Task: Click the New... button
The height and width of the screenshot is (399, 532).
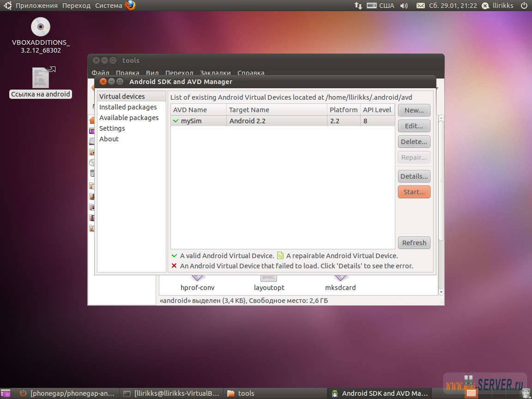Action: pyautogui.click(x=414, y=110)
